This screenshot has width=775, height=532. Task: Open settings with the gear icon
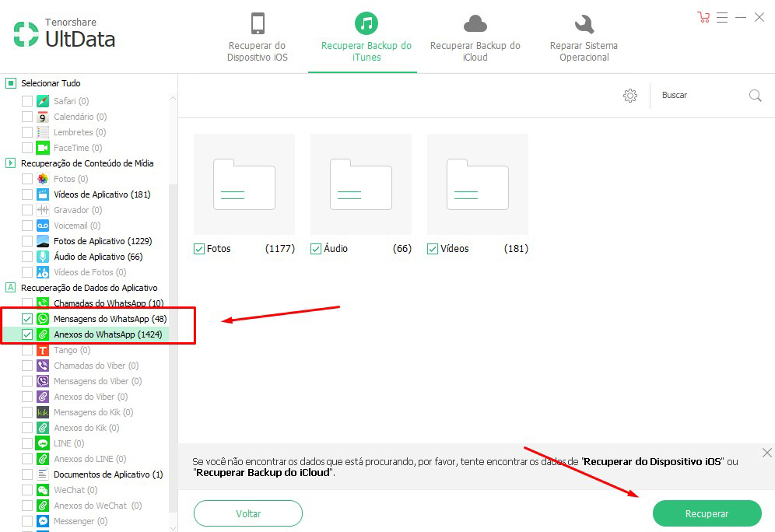[x=630, y=96]
